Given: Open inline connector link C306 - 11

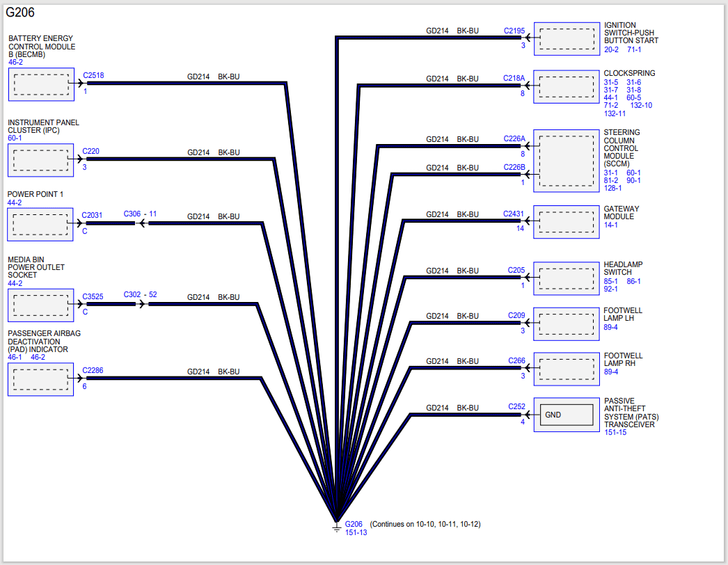Looking at the screenshot, I should (x=140, y=214).
